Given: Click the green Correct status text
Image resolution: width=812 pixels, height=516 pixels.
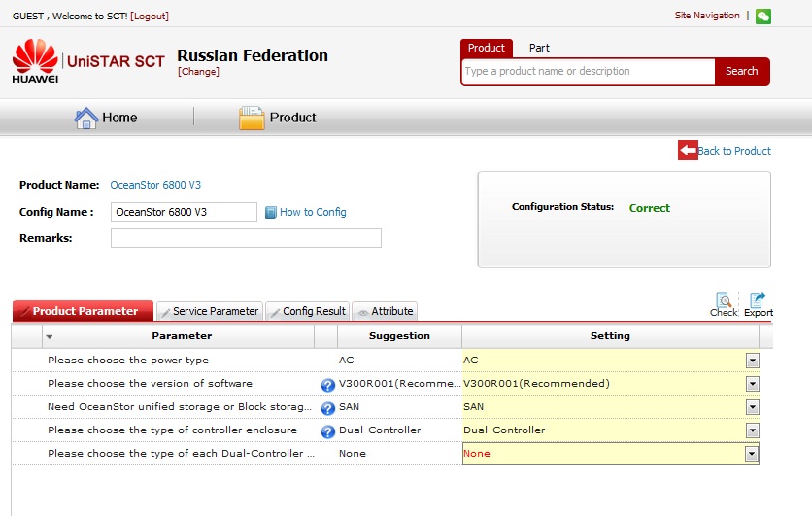Looking at the screenshot, I should [650, 208].
